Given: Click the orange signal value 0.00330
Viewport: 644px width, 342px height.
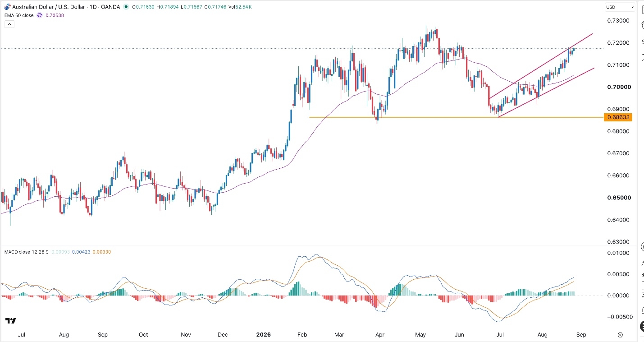Looking at the screenshot, I should pos(101,252).
